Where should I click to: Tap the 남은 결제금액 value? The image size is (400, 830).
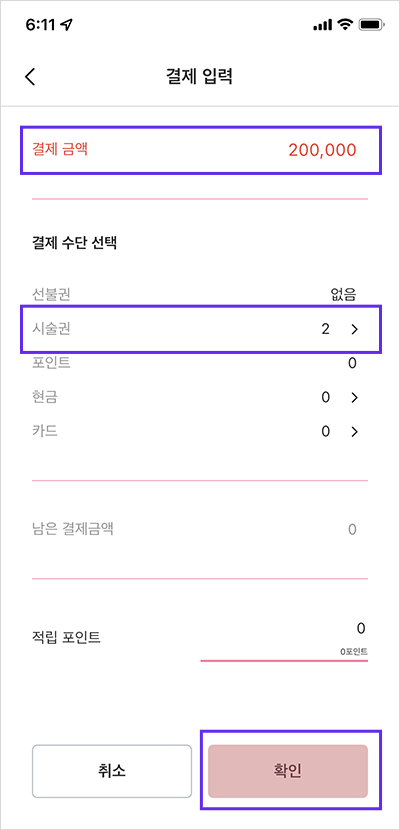352,529
